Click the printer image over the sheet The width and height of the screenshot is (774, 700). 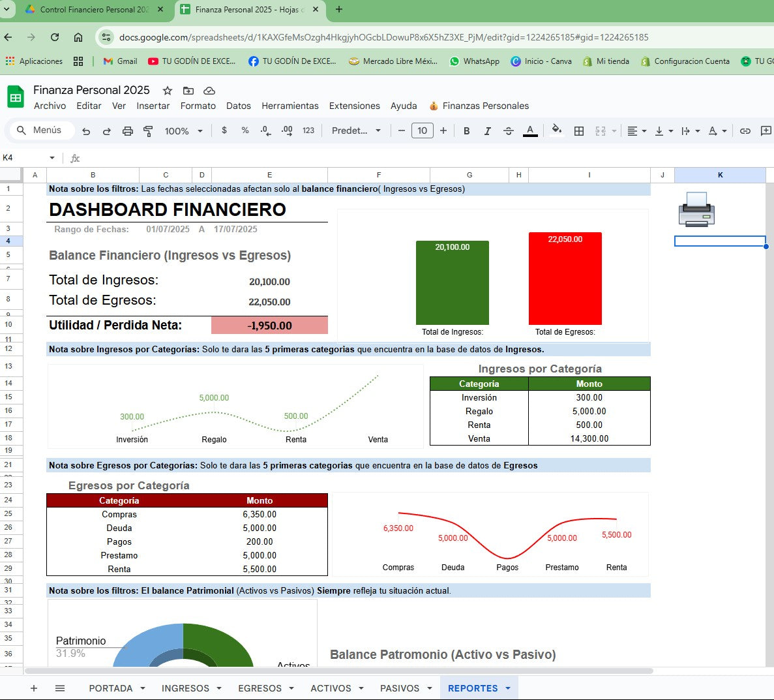tap(696, 209)
